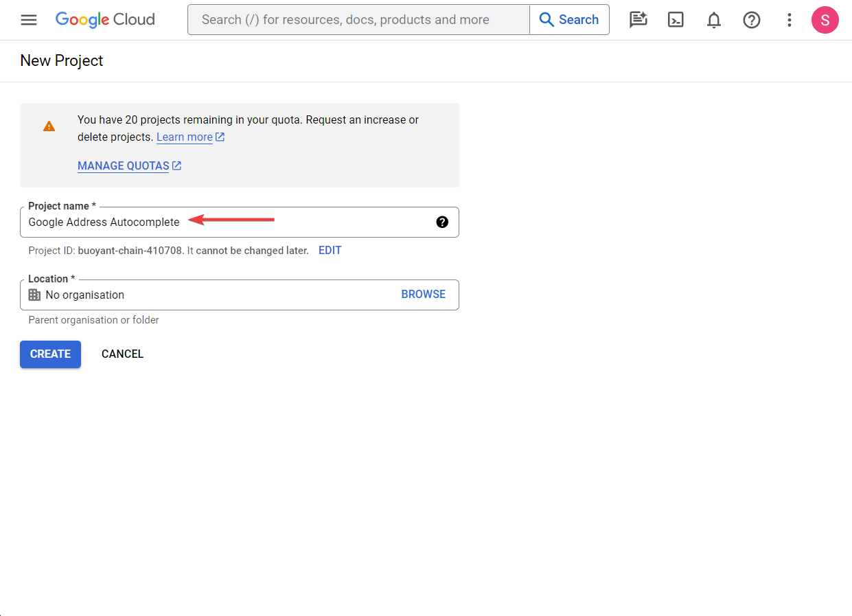Image resolution: width=852 pixels, height=616 pixels.
Task: Click the Parent organisation or folder hint
Action: 94,320
